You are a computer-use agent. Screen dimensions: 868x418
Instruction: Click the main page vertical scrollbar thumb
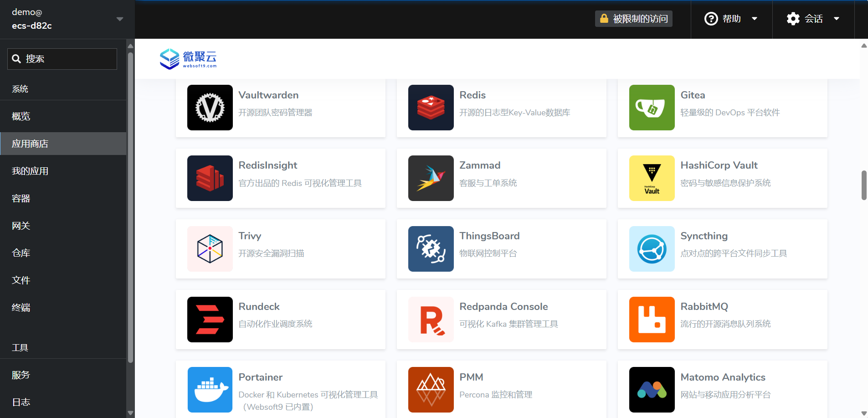(864, 185)
